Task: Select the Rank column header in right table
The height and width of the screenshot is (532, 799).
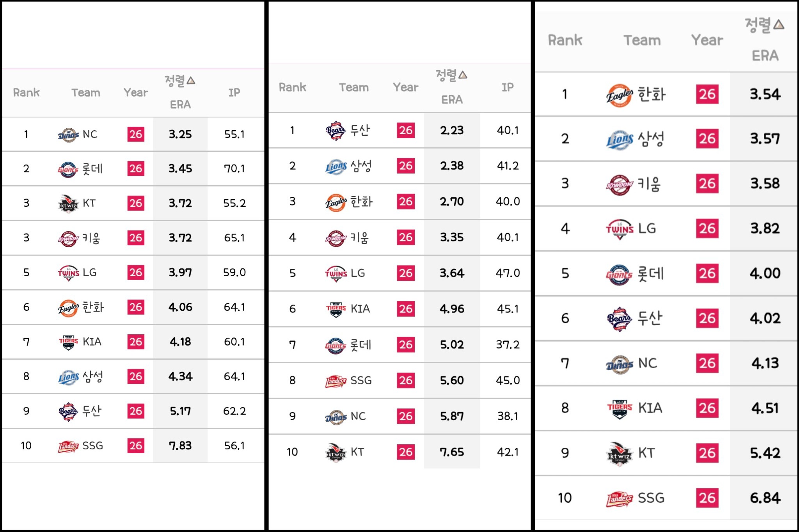Action: (x=565, y=40)
